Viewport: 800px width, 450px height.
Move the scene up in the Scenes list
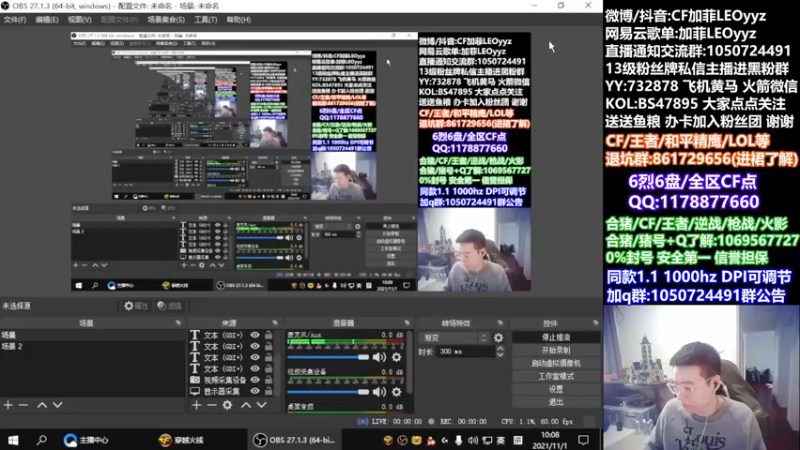click(42, 405)
